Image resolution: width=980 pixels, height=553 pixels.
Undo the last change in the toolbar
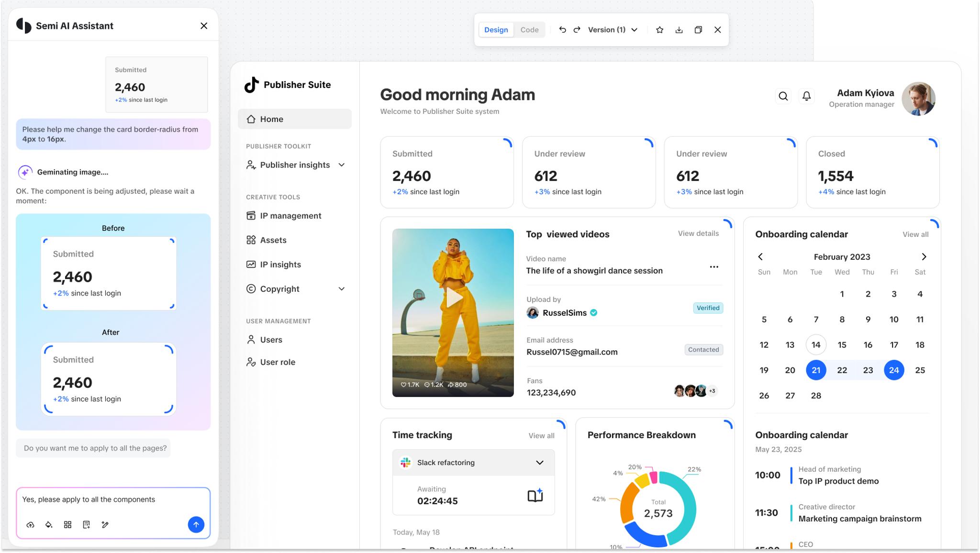point(563,29)
